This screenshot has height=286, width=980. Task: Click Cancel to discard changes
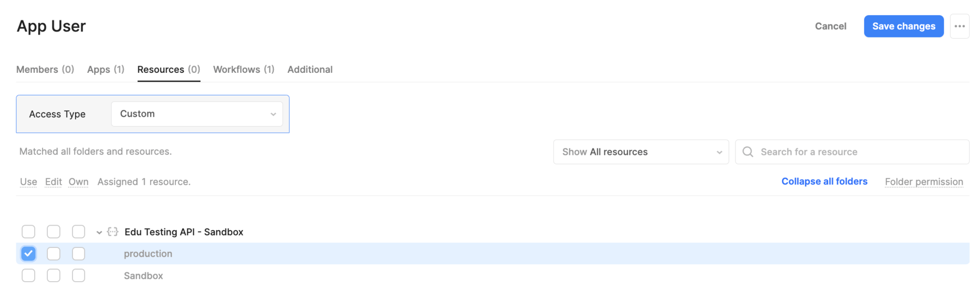pos(830,26)
